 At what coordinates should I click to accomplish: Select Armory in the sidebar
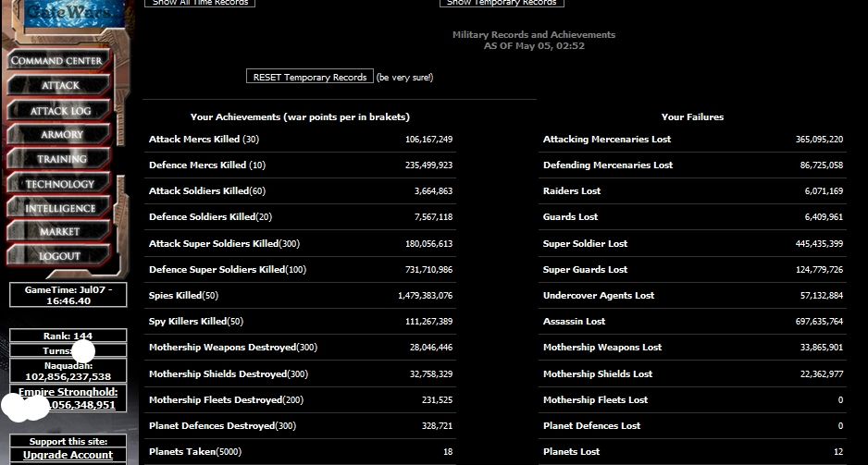point(61,135)
